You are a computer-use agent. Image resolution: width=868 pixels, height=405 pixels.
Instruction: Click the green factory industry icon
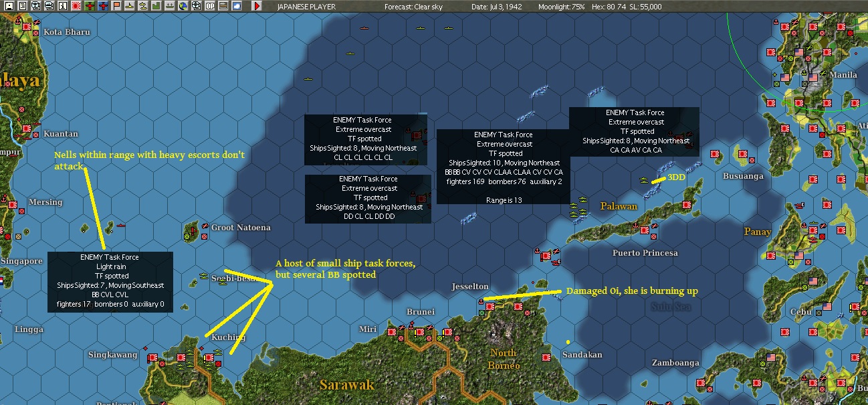click(156, 6)
